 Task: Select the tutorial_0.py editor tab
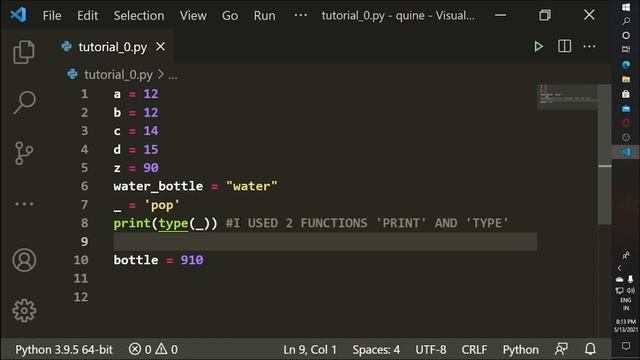[112, 47]
